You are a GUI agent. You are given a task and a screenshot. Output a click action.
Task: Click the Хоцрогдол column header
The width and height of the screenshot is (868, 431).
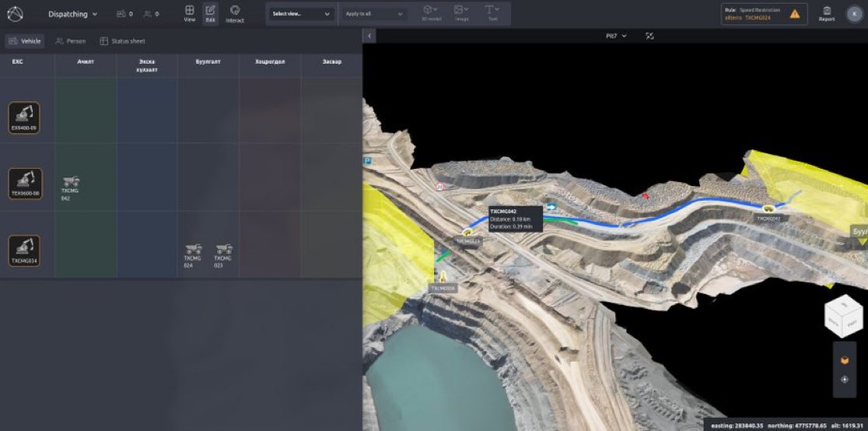270,61
